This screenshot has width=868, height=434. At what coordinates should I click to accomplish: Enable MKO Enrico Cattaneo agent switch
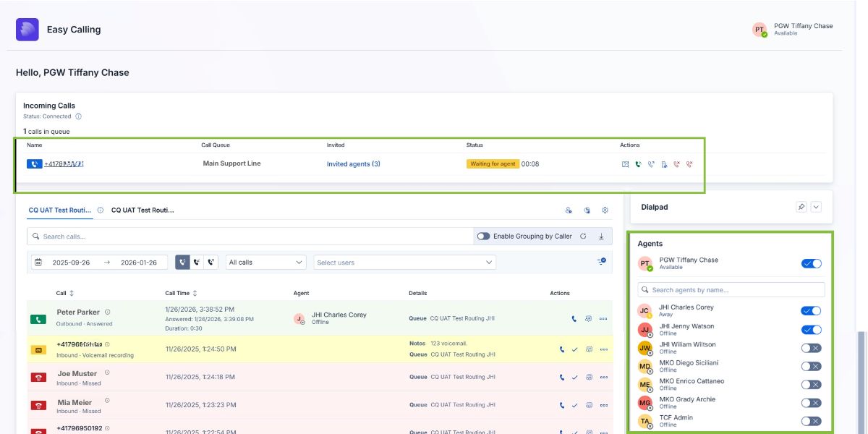[x=812, y=385]
